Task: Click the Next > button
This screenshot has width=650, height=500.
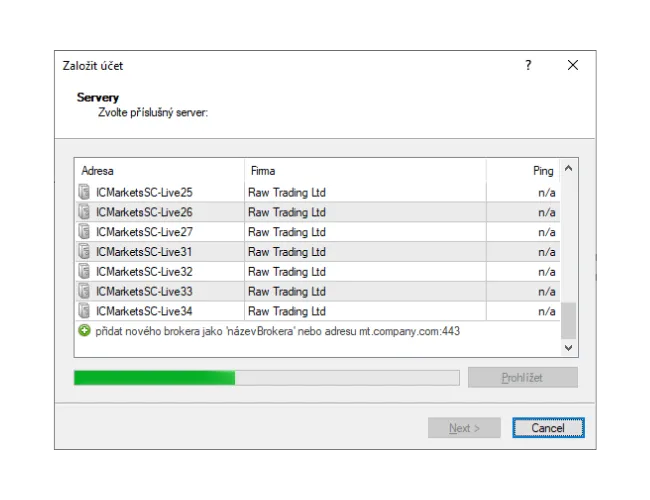Action: click(x=464, y=428)
